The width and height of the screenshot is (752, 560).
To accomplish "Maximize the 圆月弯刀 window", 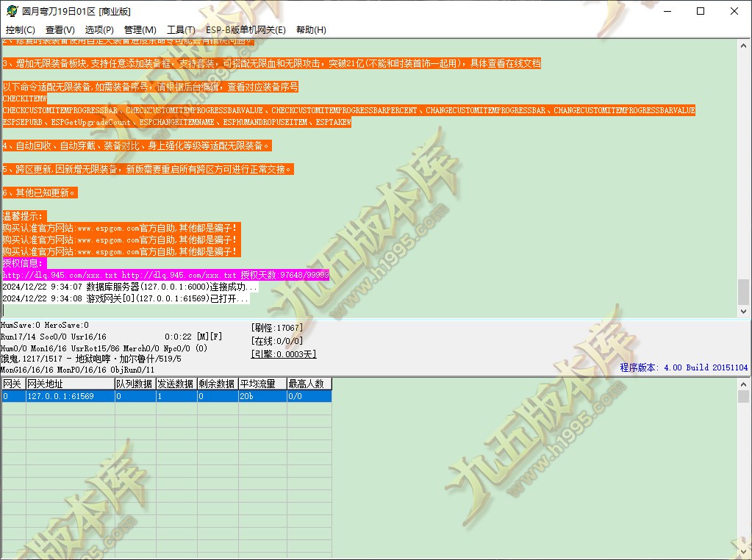I will pos(701,11).
